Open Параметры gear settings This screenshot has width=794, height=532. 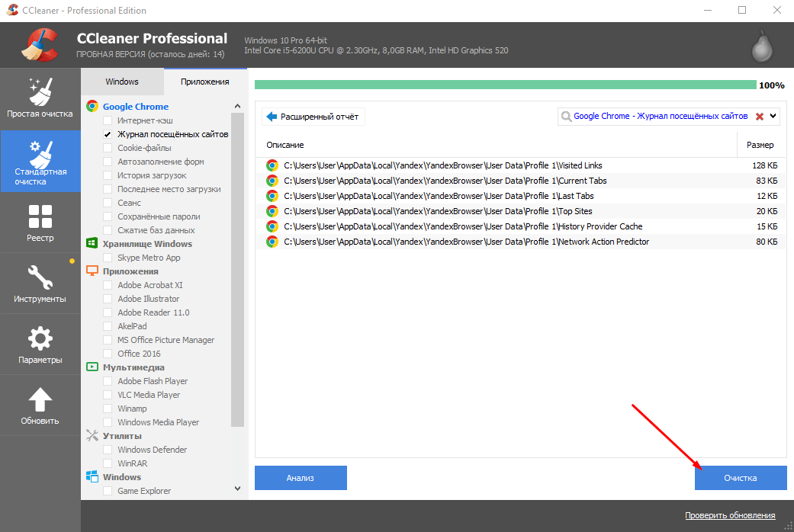pyautogui.click(x=40, y=344)
